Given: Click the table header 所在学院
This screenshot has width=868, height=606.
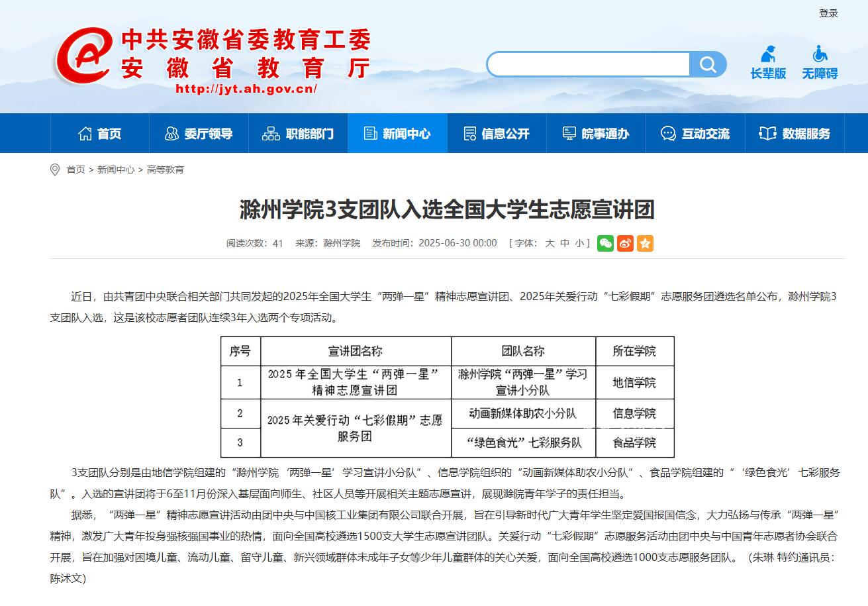Looking at the screenshot, I should (634, 351).
